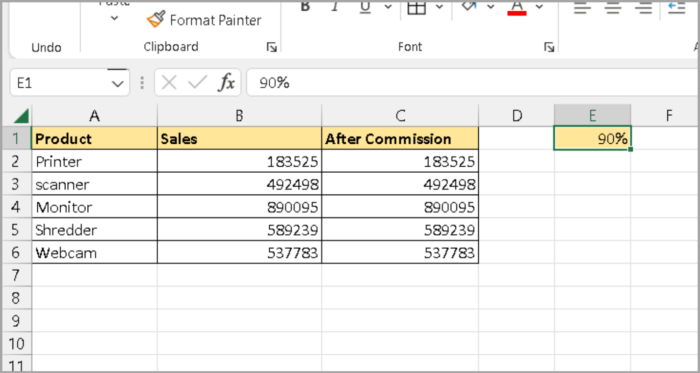The width and height of the screenshot is (700, 373).
Task: Click the Center alignment icon
Action: [x=612, y=7]
